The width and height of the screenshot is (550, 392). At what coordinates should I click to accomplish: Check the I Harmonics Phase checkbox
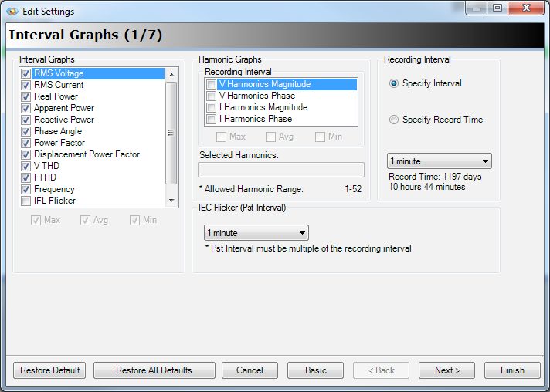pyautogui.click(x=211, y=119)
